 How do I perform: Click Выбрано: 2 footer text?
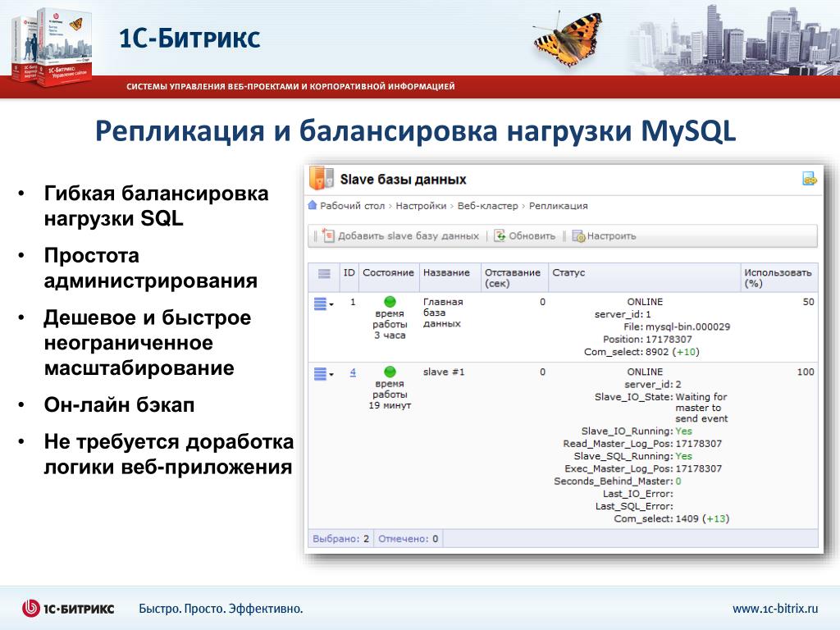pyautogui.click(x=340, y=539)
